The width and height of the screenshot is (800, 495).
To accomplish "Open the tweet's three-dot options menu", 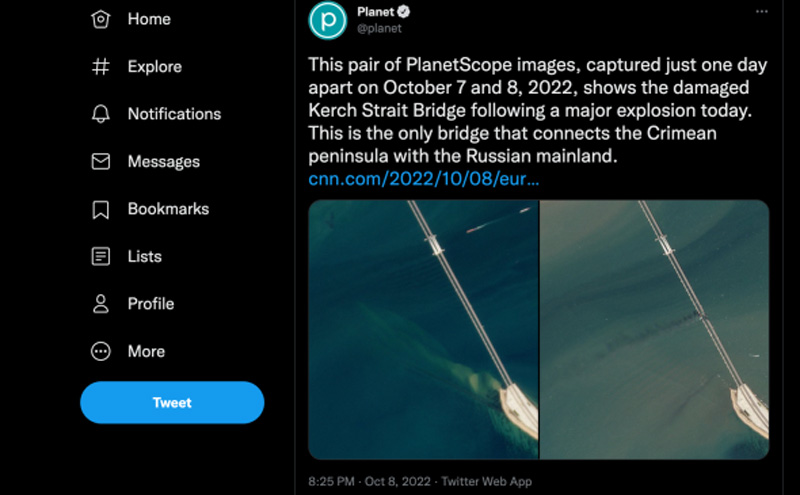I will pos(761,11).
